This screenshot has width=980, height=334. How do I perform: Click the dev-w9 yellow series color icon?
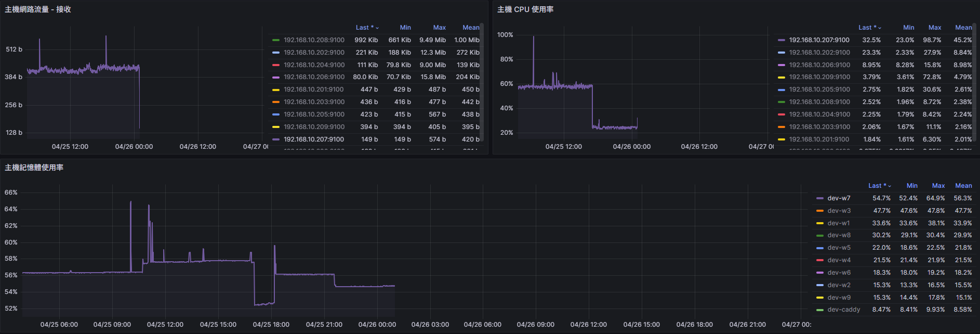820,298
